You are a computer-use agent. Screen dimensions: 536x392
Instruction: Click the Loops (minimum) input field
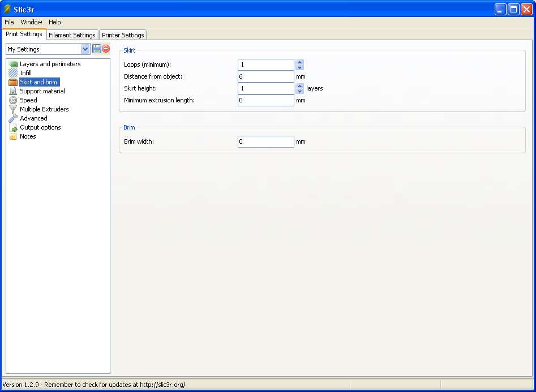click(x=266, y=64)
